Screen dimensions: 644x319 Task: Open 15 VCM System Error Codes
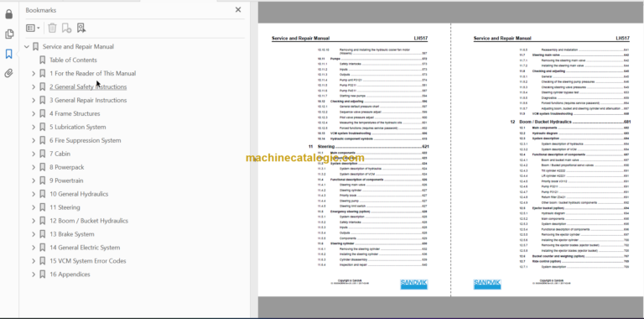[x=88, y=261]
